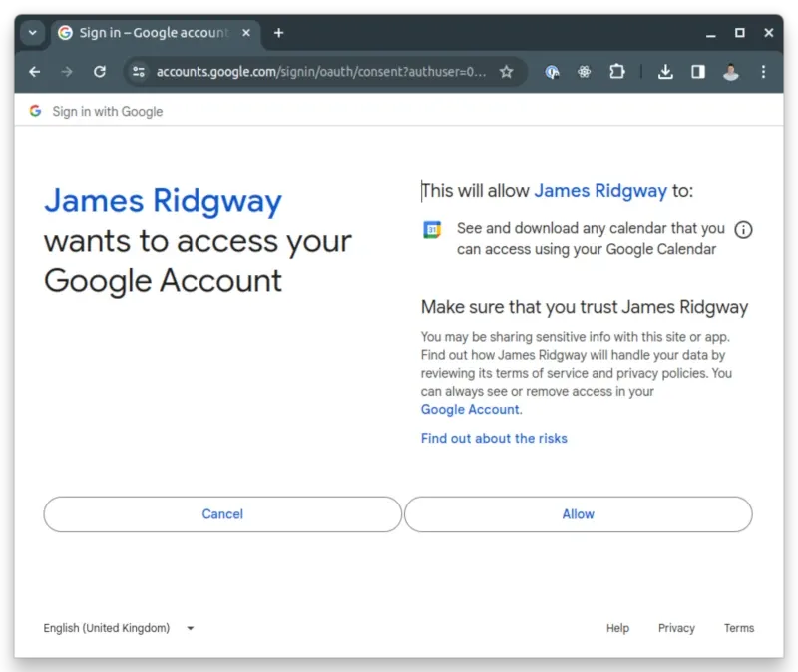Click the James Ridgway link in permission heading
The image size is (798, 672).
[x=600, y=191]
